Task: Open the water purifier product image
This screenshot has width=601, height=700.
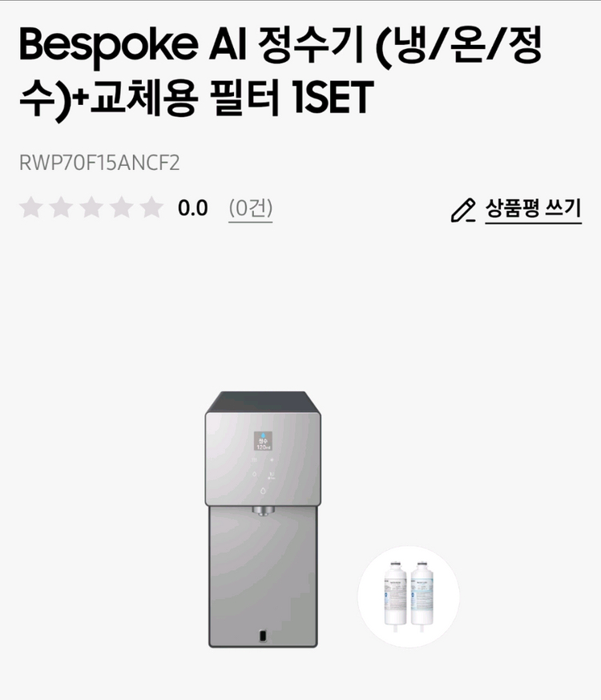Action: [263, 520]
